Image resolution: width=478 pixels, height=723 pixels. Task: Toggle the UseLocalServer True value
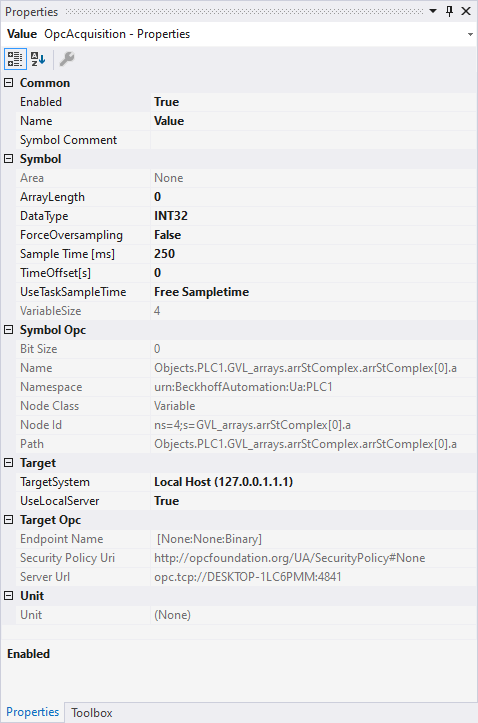pyautogui.click(x=313, y=501)
